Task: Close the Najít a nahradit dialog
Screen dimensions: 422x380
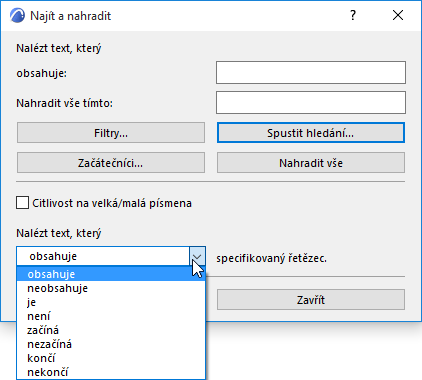Action: pyautogui.click(x=398, y=15)
